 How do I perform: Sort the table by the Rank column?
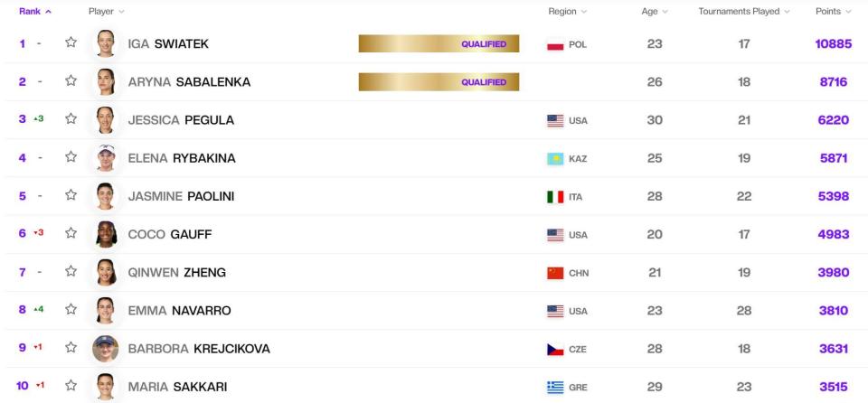click(35, 11)
